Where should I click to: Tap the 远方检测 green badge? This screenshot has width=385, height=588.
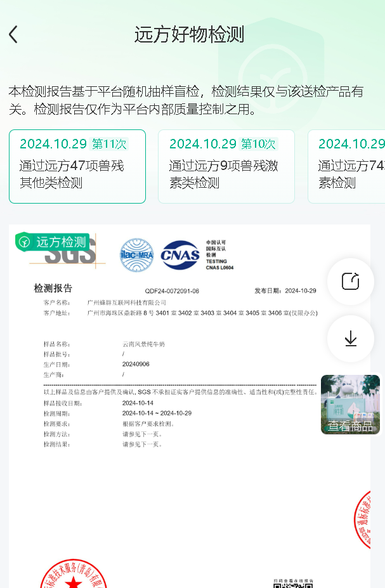point(53,242)
